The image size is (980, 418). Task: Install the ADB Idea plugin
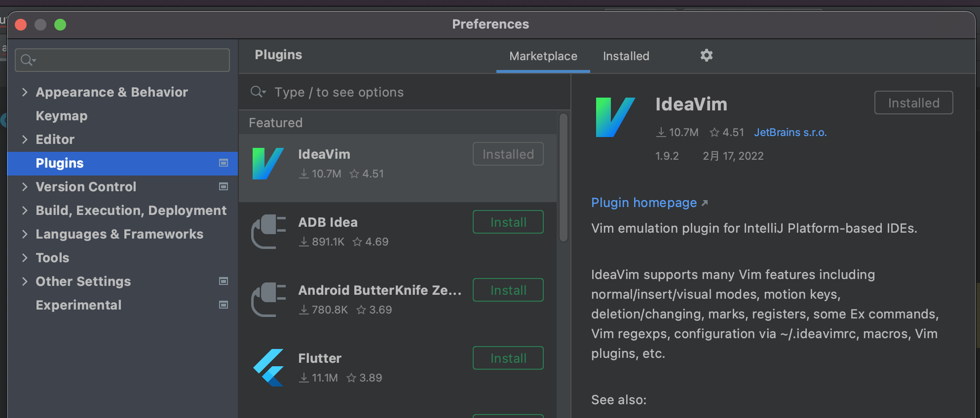coord(508,222)
